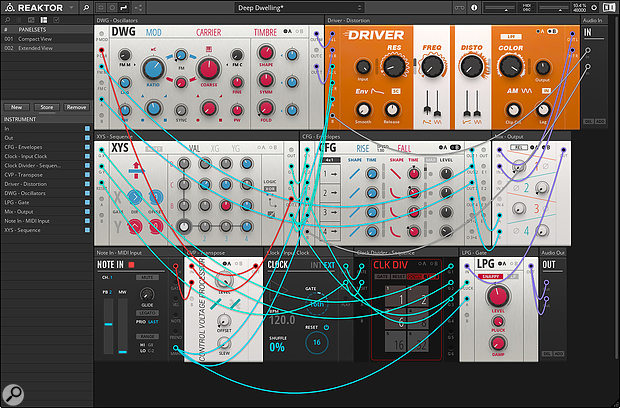Click the Clock reset power icon
Viewport: 620px width, 408px height.
[x=326, y=328]
